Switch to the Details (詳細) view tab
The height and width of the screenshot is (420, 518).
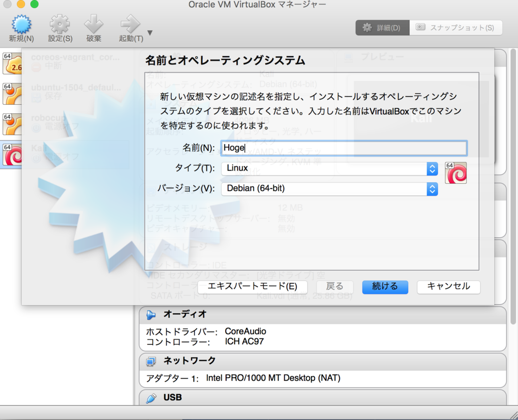point(382,28)
